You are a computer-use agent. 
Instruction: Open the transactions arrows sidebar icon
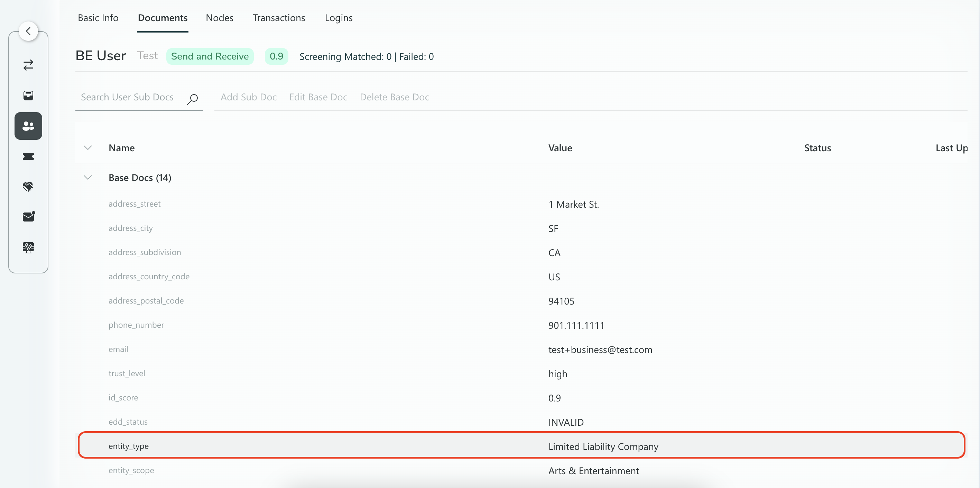28,65
